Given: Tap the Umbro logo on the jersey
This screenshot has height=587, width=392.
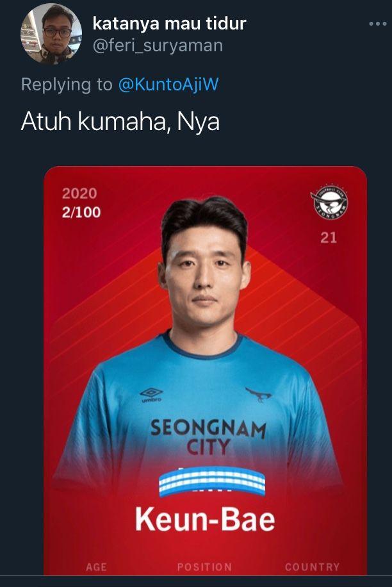Looking at the screenshot, I should click(151, 395).
